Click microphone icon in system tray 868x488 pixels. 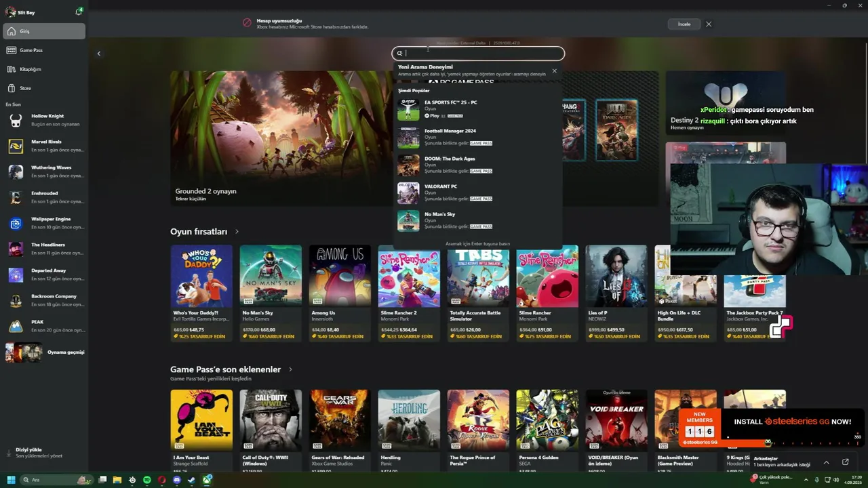[x=818, y=480]
